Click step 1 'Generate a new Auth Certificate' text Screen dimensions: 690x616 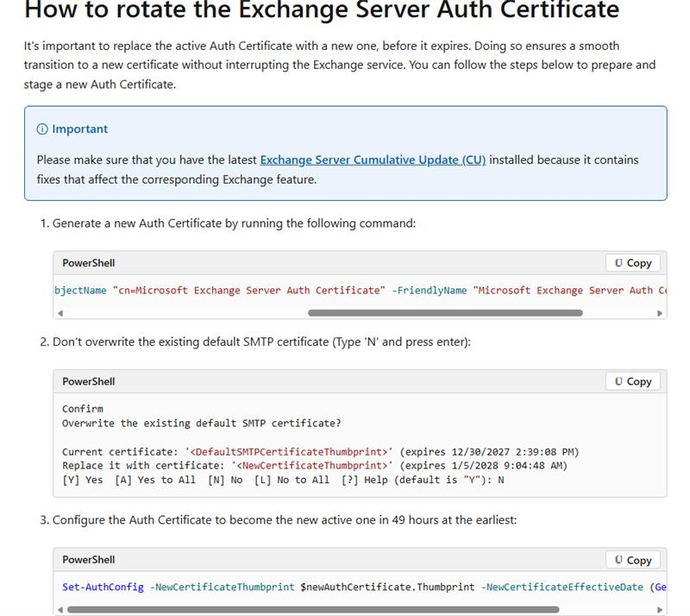234,223
